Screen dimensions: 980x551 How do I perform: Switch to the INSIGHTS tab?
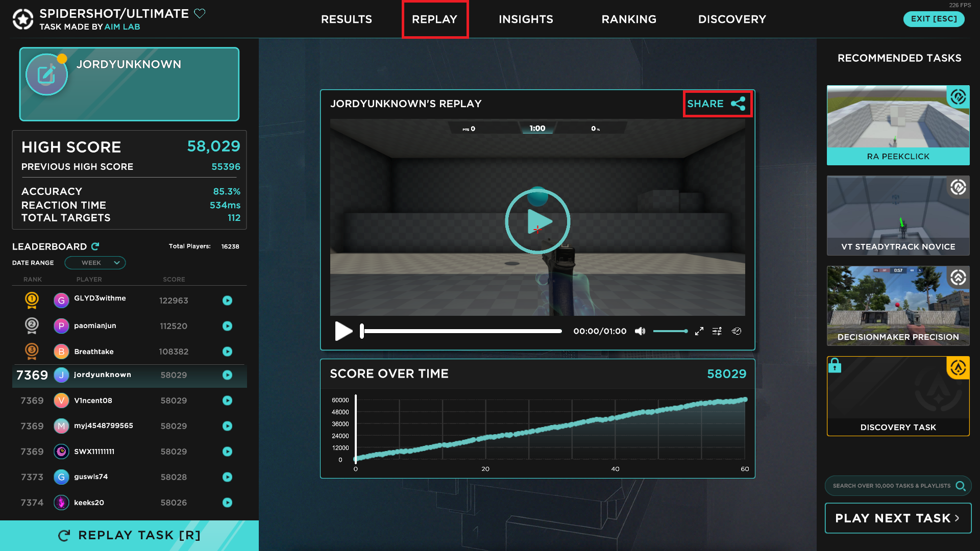(526, 19)
